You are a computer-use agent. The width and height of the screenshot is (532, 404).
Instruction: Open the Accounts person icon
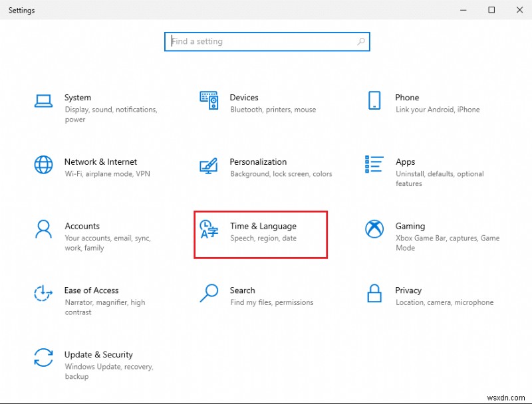coord(43,229)
